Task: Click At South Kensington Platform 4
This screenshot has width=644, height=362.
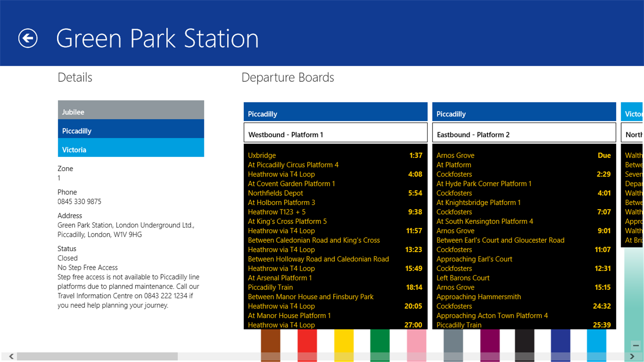Action: pos(485,221)
